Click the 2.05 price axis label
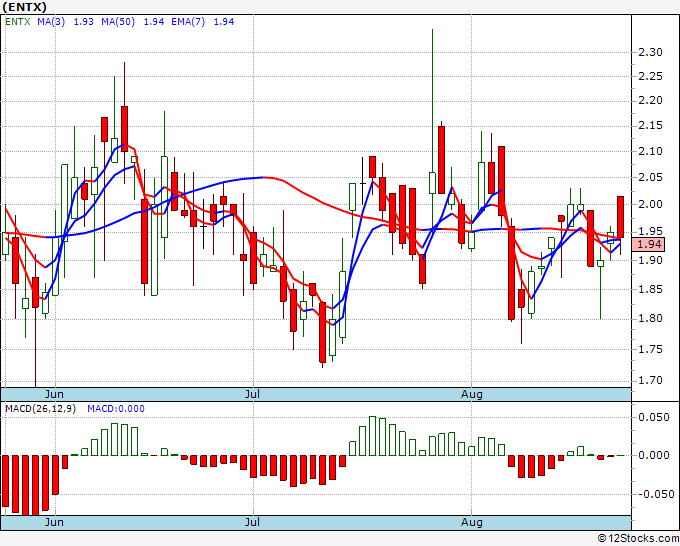680x546 pixels. tap(651, 177)
